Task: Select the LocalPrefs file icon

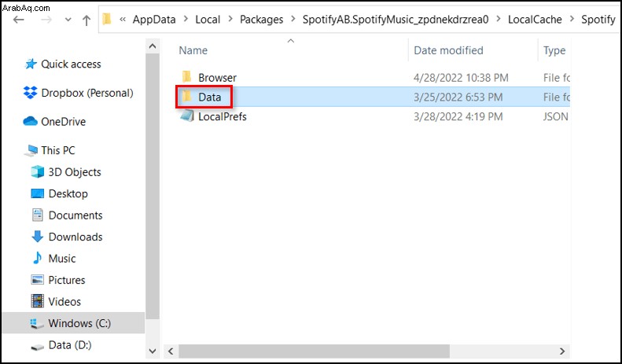Action: [x=187, y=116]
